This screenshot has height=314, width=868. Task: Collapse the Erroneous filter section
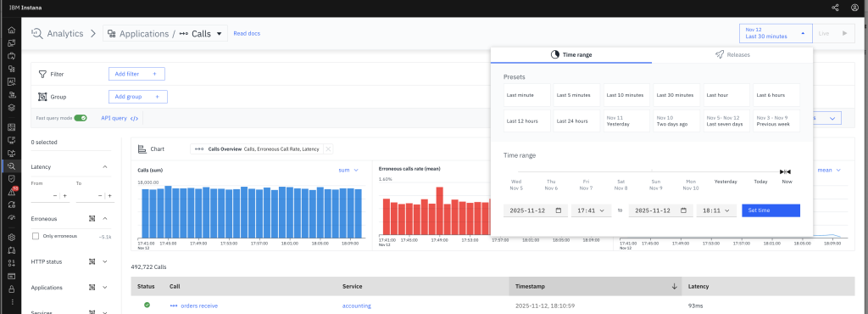104,219
